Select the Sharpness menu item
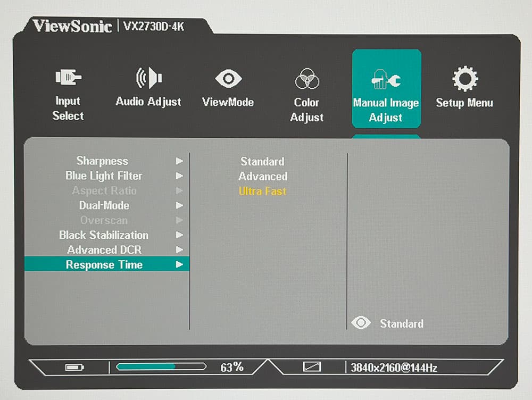The width and height of the screenshot is (532, 400). tap(102, 161)
